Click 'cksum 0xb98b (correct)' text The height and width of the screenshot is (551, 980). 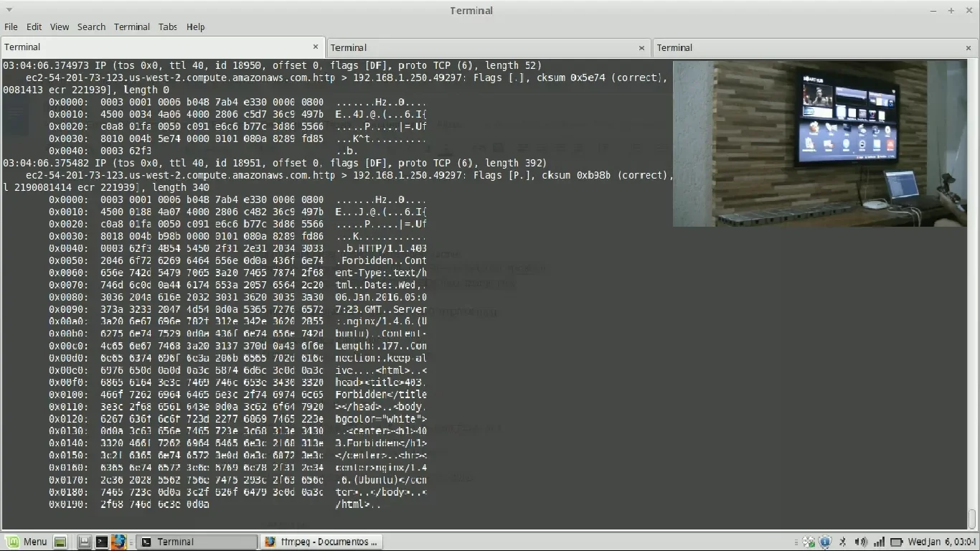tap(606, 175)
